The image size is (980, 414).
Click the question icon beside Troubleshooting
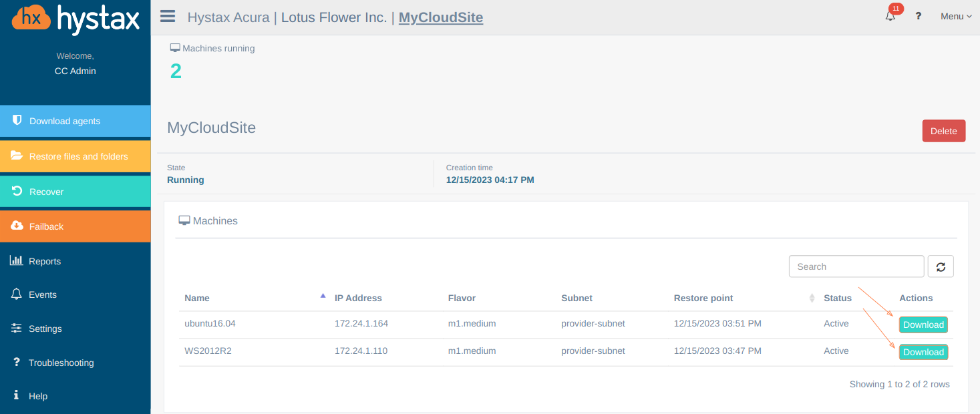coord(17,362)
